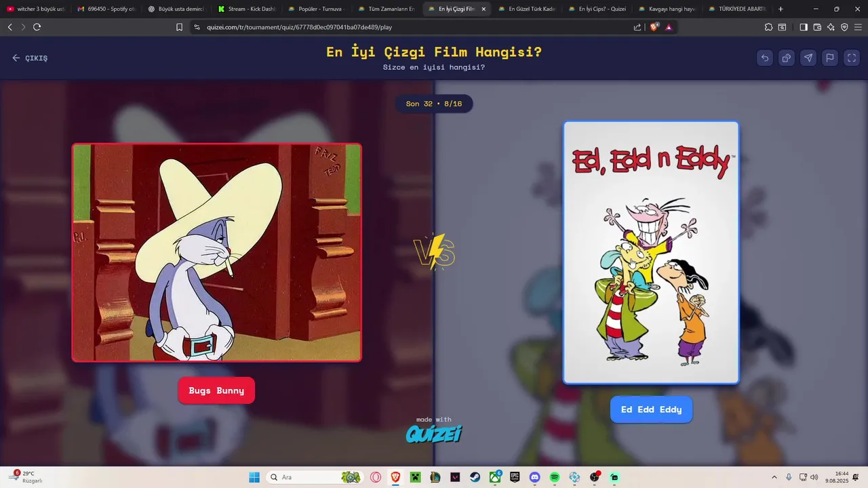Switch to the Büyük usta demirci tab

tap(176, 9)
